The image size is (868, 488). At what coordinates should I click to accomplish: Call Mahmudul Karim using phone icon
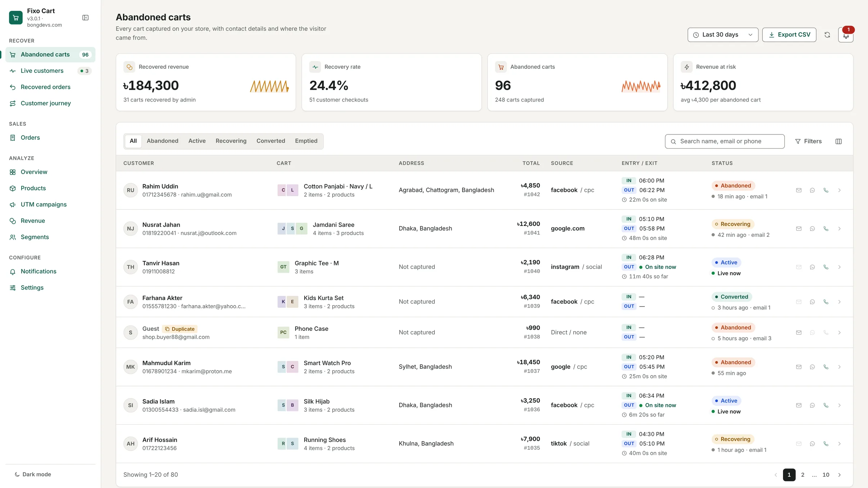point(826,367)
